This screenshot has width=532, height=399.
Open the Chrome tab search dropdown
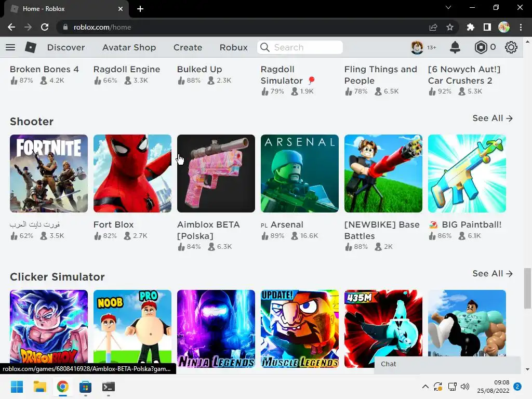tap(448, 7)
